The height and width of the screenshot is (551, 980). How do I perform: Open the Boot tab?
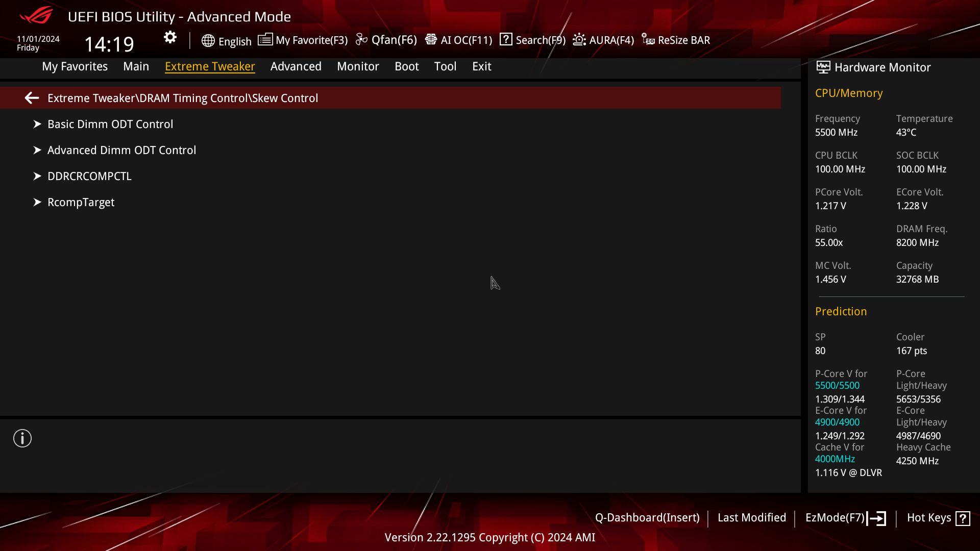coord(406,66)
